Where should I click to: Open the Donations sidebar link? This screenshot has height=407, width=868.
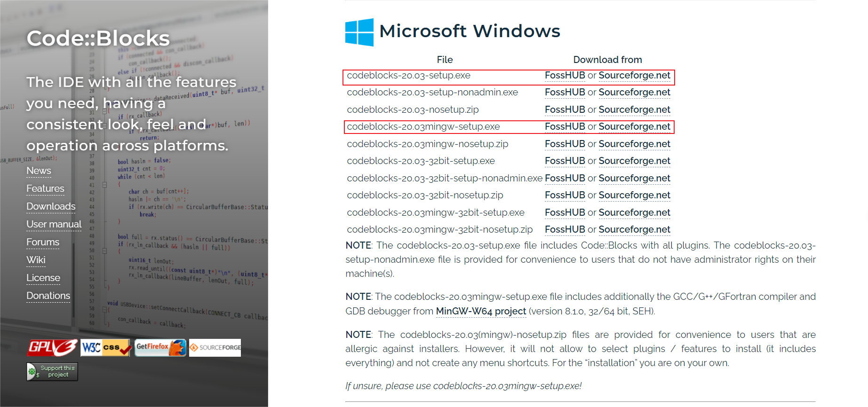[48, 296]
